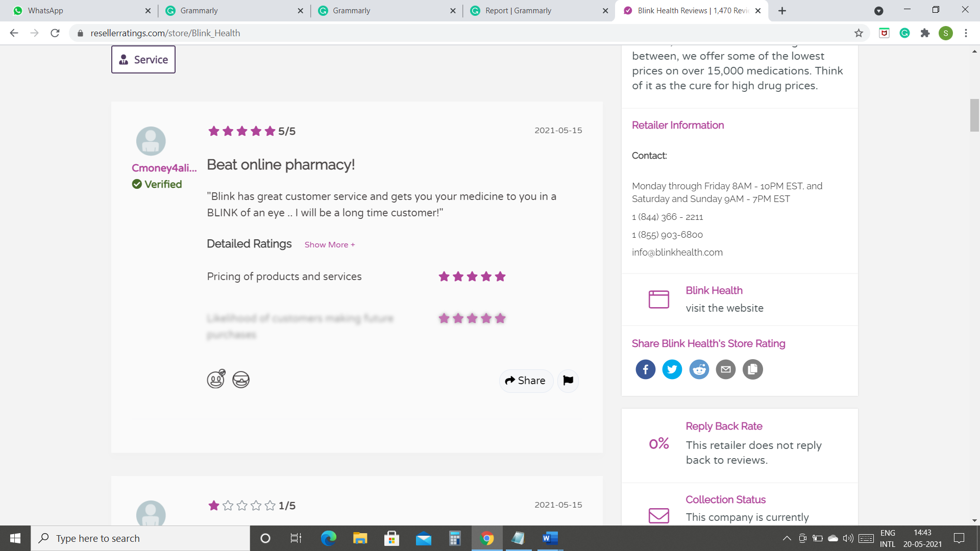Click the Blink Health website window icon
Screen dimensions: 980x551
click(658, 299)
